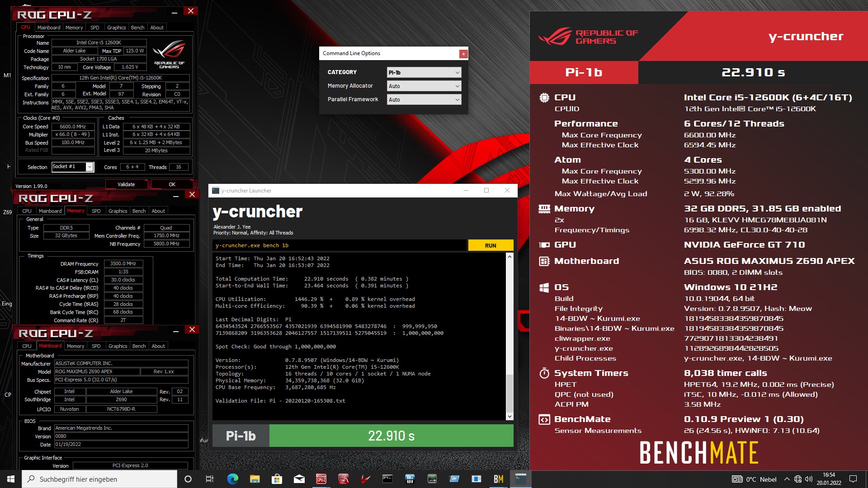Click the Core Speed value 6600.0 MHz
The width and height of the screenshot is (868, 488).
point(73,127)
